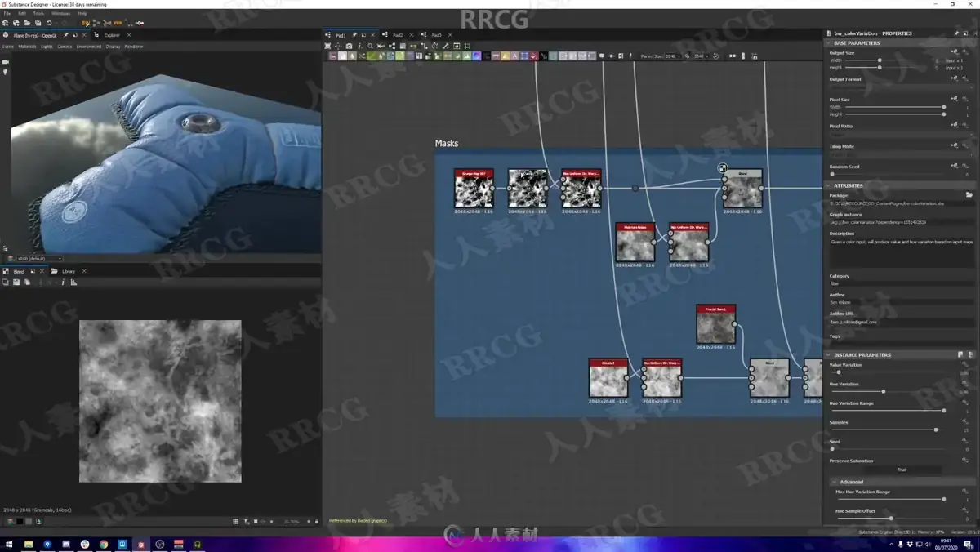The height and width of the screenshot is (552, 980).
Task: Switch to the Pad3 graph tab
Action: click(x=436, y=35)
